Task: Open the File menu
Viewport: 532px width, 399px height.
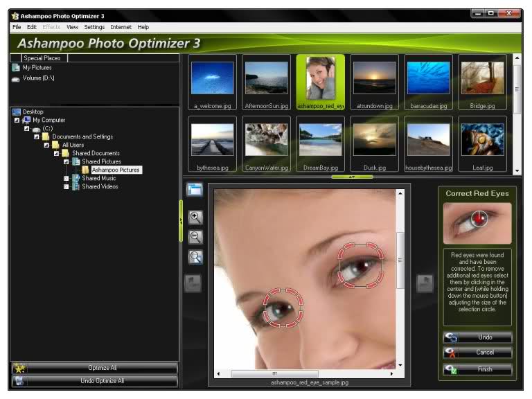Action: pyautogui.click(x=17, y=27)
